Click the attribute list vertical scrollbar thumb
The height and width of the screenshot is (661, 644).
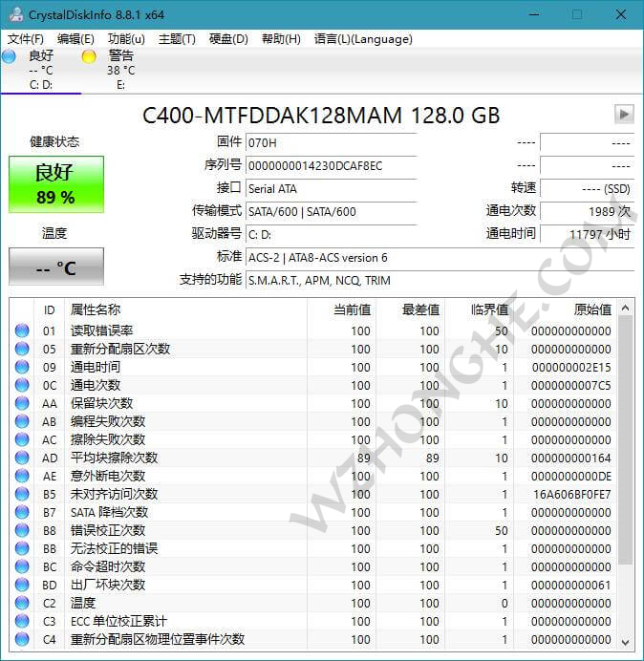626,440
